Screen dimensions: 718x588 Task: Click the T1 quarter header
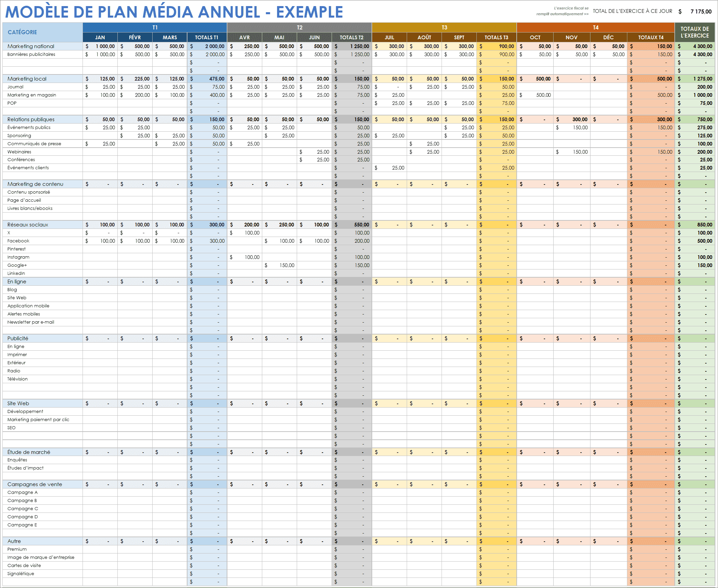(x=155, y=27)
